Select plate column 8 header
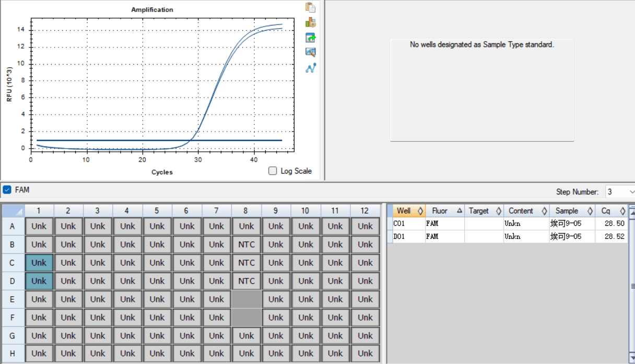 coord(246,211)
